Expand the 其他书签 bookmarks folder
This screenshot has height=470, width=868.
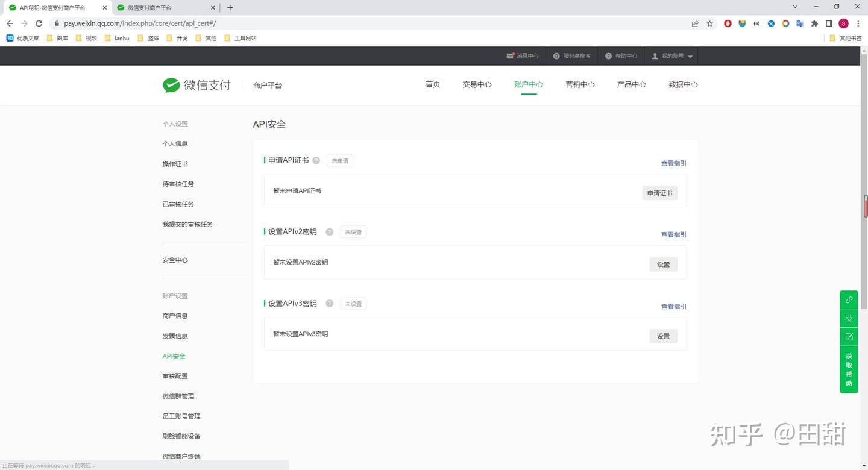(846, 38)
